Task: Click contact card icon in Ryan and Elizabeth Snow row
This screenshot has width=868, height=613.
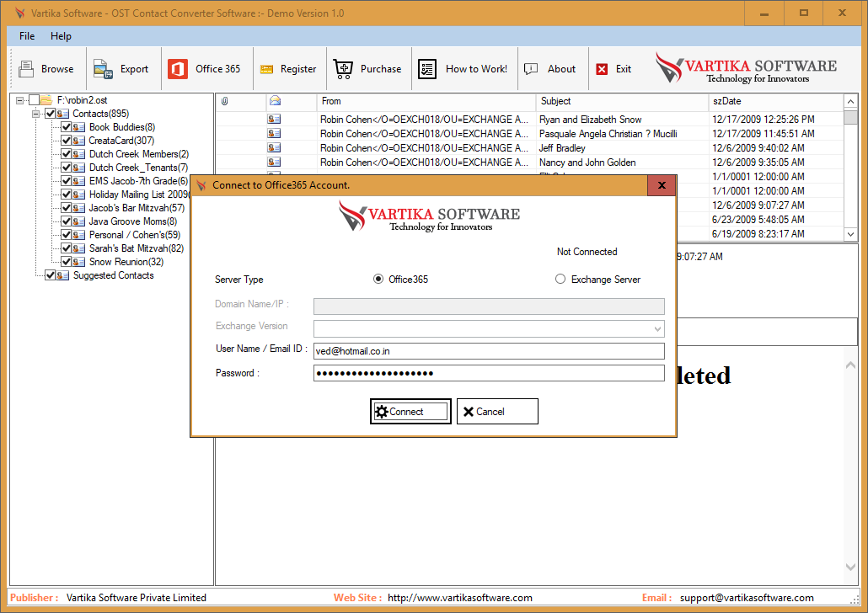Action: pos(274,119)
